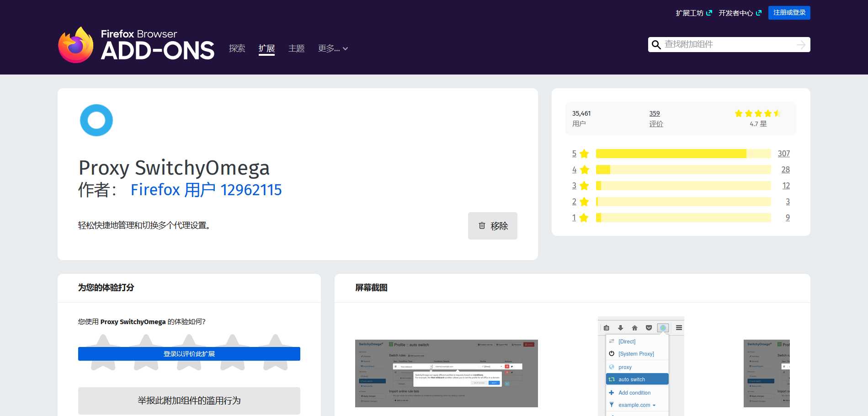Open the 359 评价 reviews link

(656, 118)
